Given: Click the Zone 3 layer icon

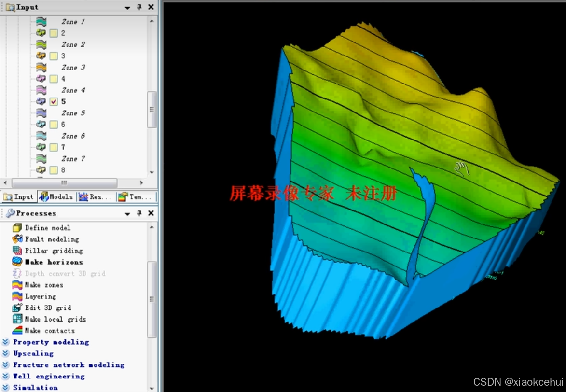Looking at the screenshot, I should coord(41,67).
